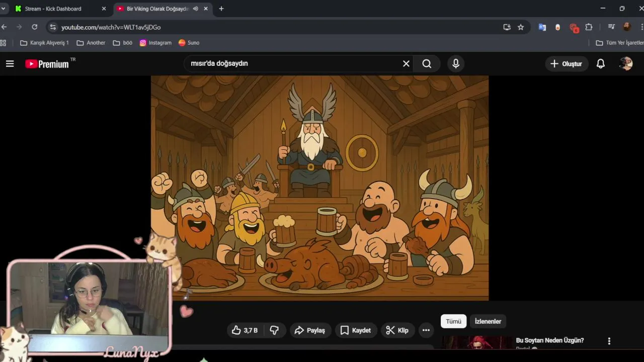The height and width of the screenshot is (362, 644).
Task: Open the Google Translate extension icon
Action: [x=542, y=27]
